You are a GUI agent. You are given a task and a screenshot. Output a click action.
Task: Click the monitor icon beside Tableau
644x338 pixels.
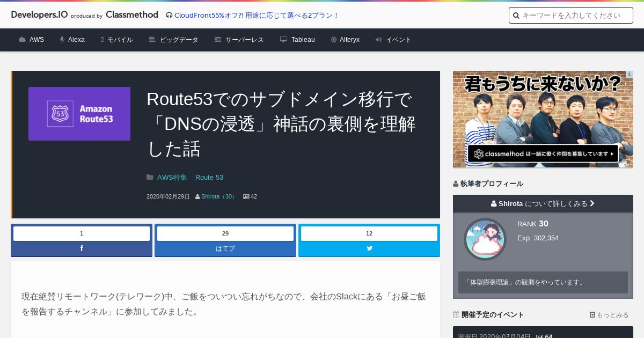(x=284, y=40)
